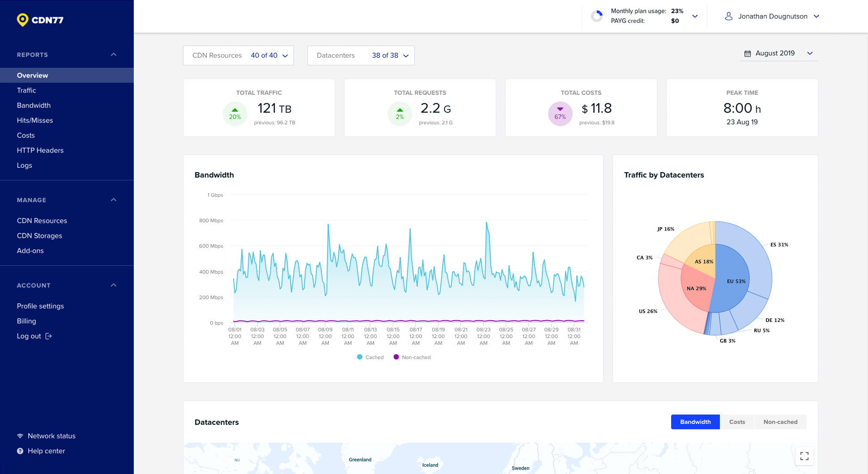Open the Hits/Misses report

[x=35, y=120]
